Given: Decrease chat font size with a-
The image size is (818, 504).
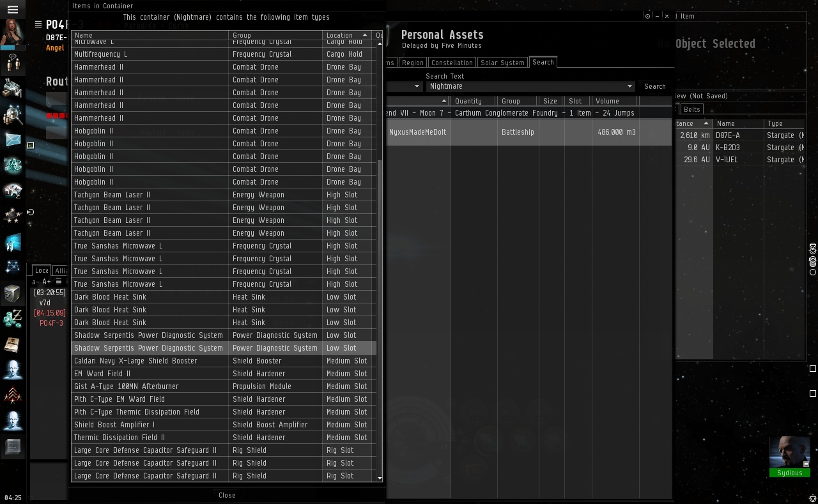Looking at the screenshot, I should point(36,282).
